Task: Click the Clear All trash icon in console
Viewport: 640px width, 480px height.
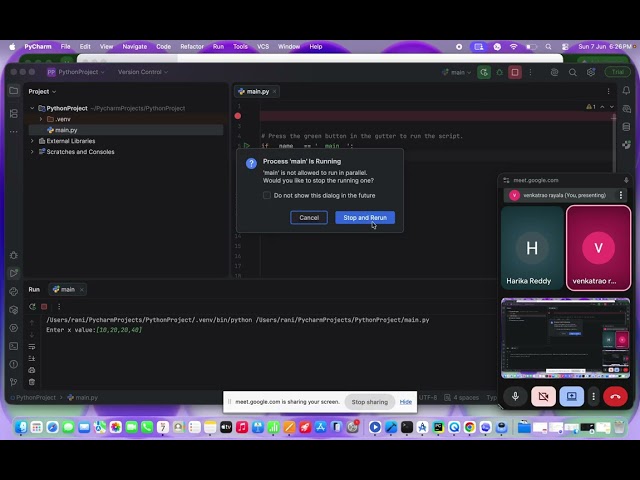Action: (32, 382)
